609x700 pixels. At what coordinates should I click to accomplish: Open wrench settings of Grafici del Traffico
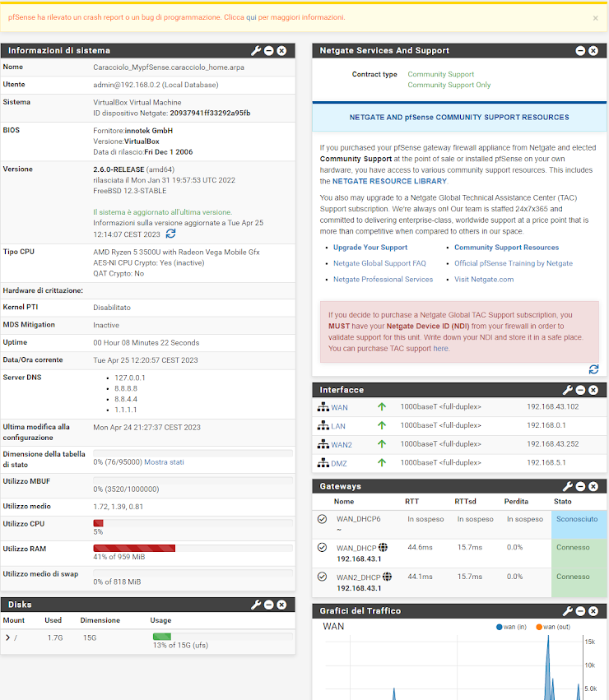coord(568,611)
